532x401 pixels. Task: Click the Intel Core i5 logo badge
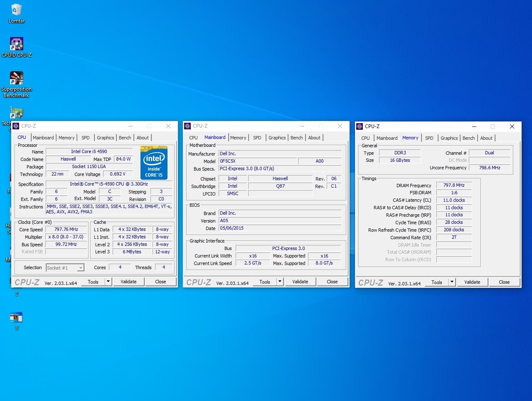[x=154, y=163]
